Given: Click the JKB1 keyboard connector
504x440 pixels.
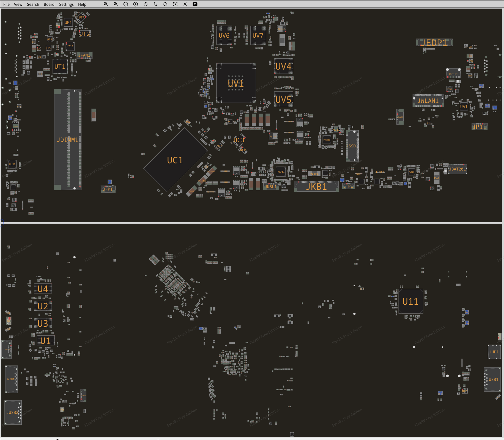Looking at the screenshot, I should coord(316,187).
